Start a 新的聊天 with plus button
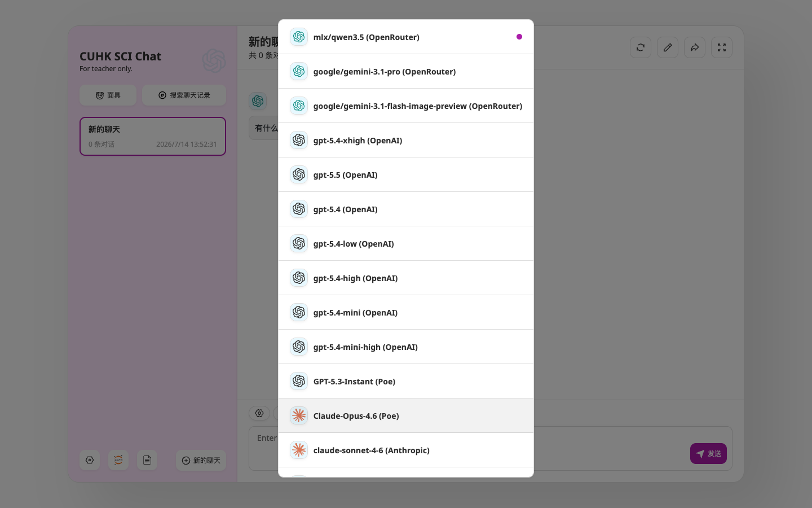This screenshot has width=812, height=508. click(201, 461)
